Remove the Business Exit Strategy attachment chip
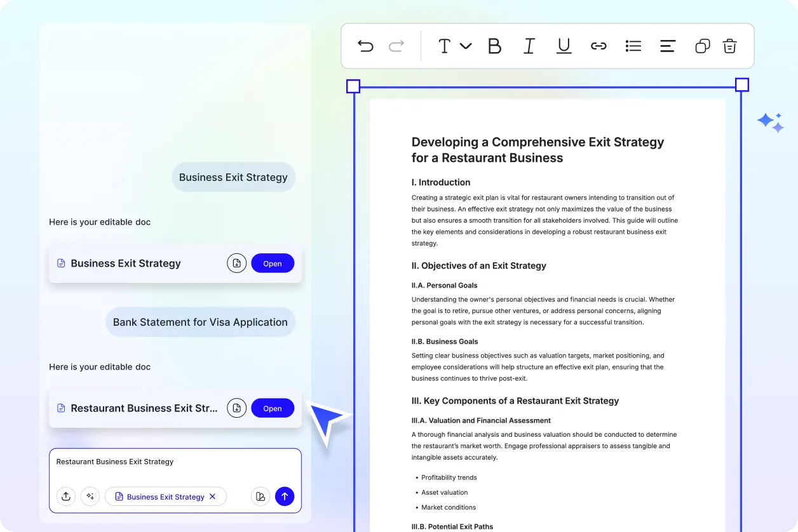The image size is (798, 532). [x=213, y=496]
